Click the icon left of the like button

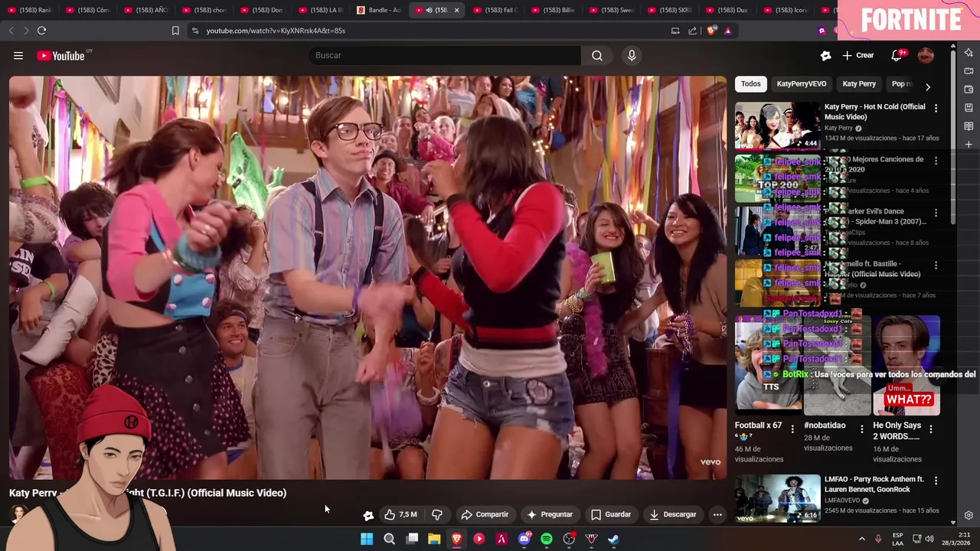coord(368,515)
